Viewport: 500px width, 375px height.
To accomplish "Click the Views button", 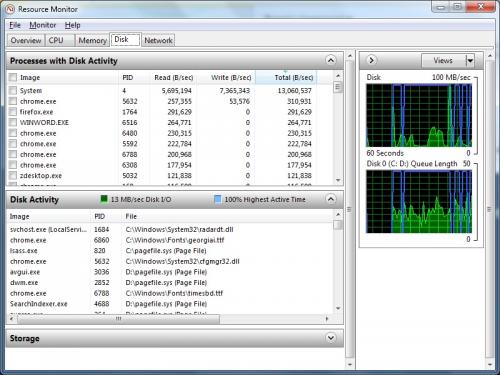I will tap(443, 61).
